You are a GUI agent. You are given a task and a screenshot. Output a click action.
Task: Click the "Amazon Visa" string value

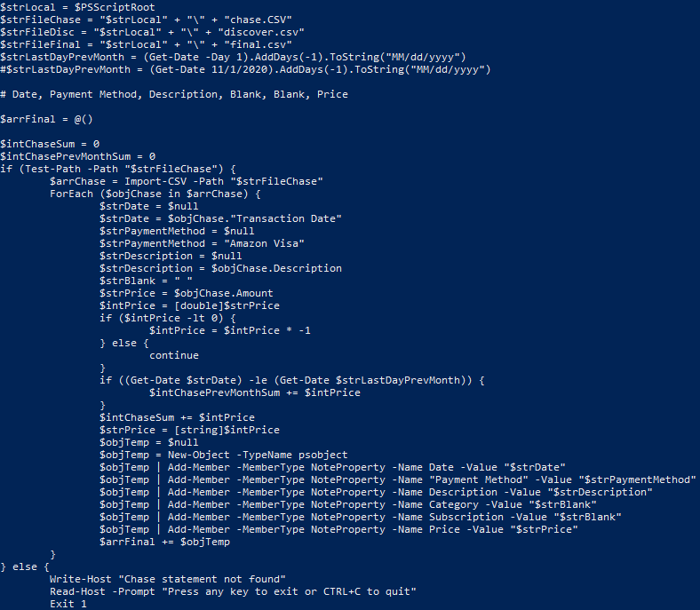click(x=265, y=243)
